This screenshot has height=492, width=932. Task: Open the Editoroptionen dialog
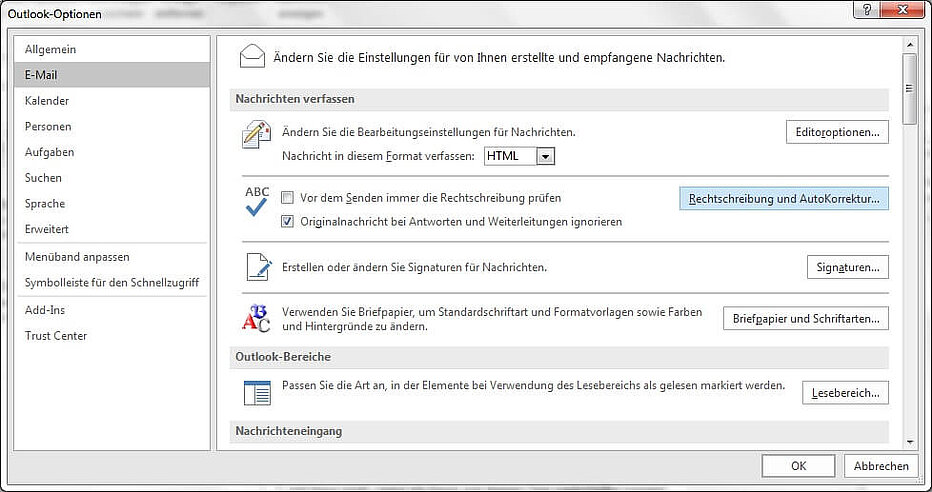click(x=837, y=132)
